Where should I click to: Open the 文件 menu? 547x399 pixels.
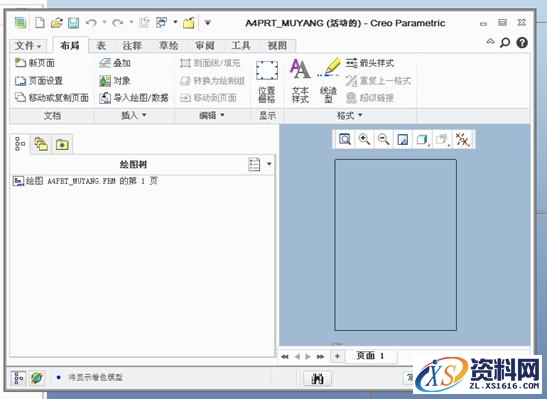(29, 46)
